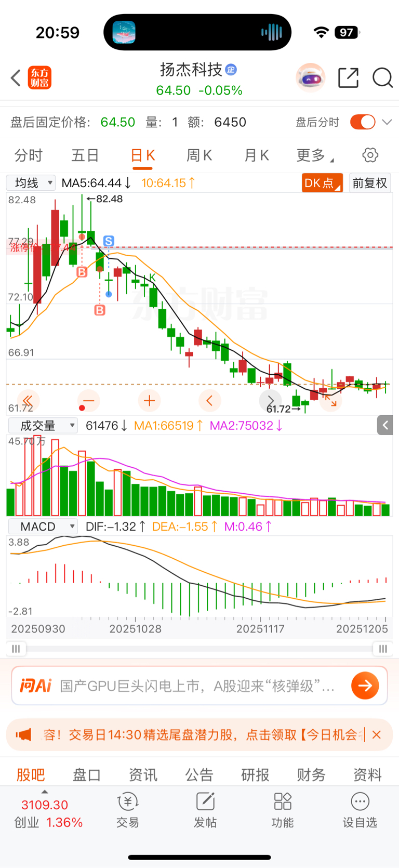The width and height of the screenshot is (399, 868).
Task: Toggle DK点 indicator button
Action: click(322, 183)
